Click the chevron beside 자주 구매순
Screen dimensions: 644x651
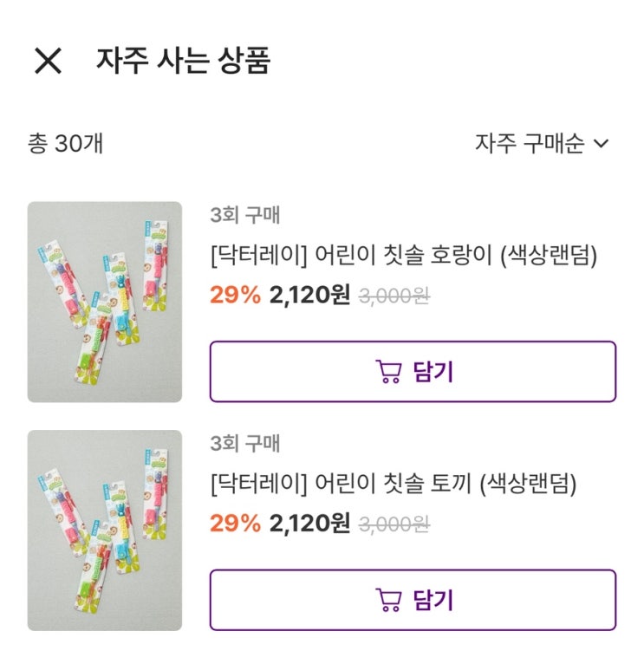[x=602, y=144]
